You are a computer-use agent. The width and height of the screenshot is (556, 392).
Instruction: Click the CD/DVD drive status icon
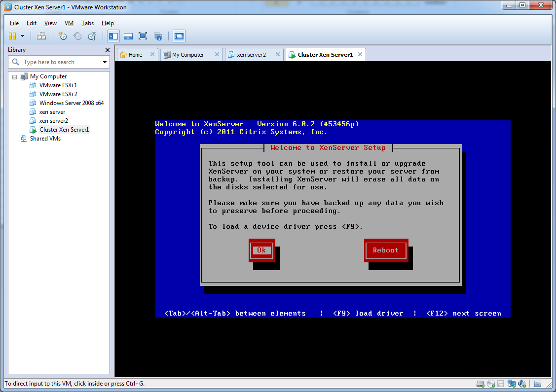click(x=490, y=384)
